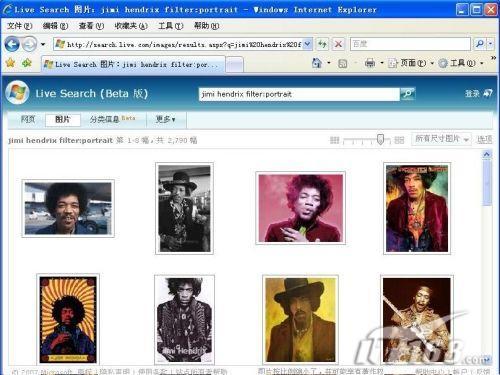Expand the address bar history dropdown
Screen dimensions: 500x375
tap(308, 44)
